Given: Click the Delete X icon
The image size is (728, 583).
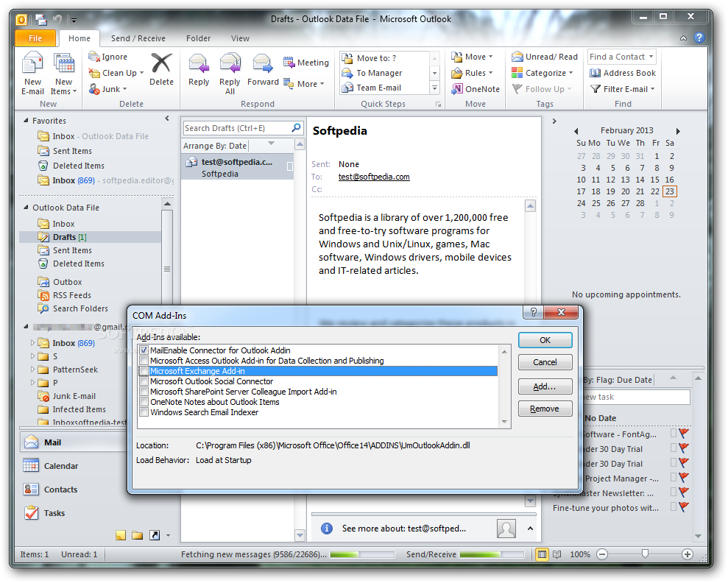Looking at the screenshot, I should coord(161,63).
